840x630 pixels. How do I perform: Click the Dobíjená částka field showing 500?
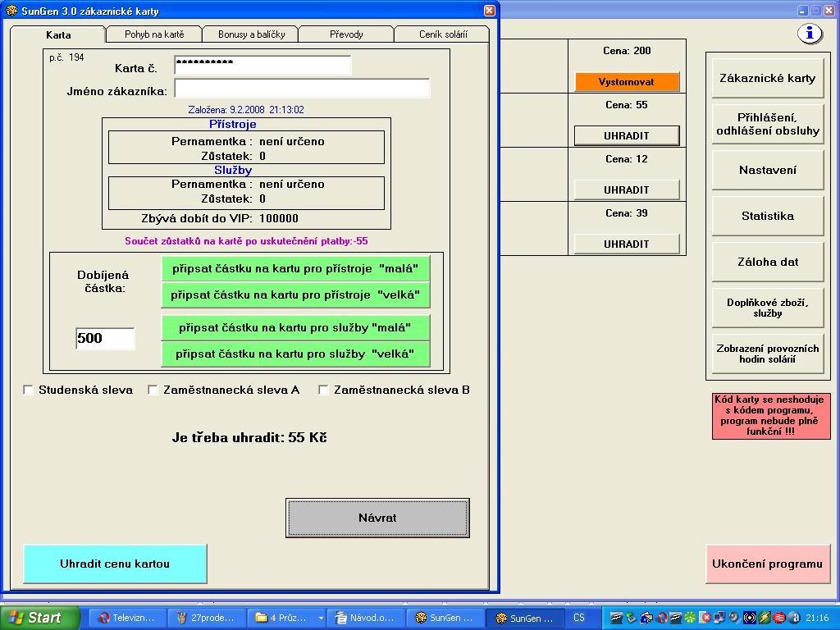point(105,339)
